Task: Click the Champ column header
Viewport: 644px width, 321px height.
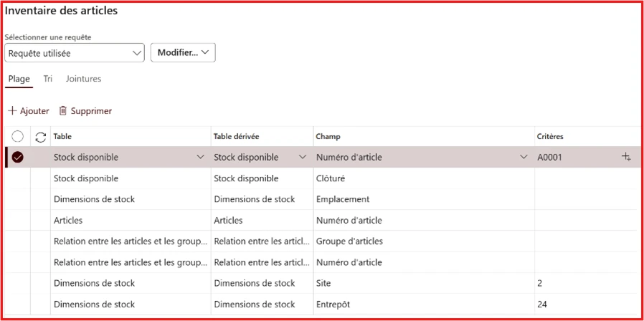Action: pyautogui.click(x=328, y=136)
